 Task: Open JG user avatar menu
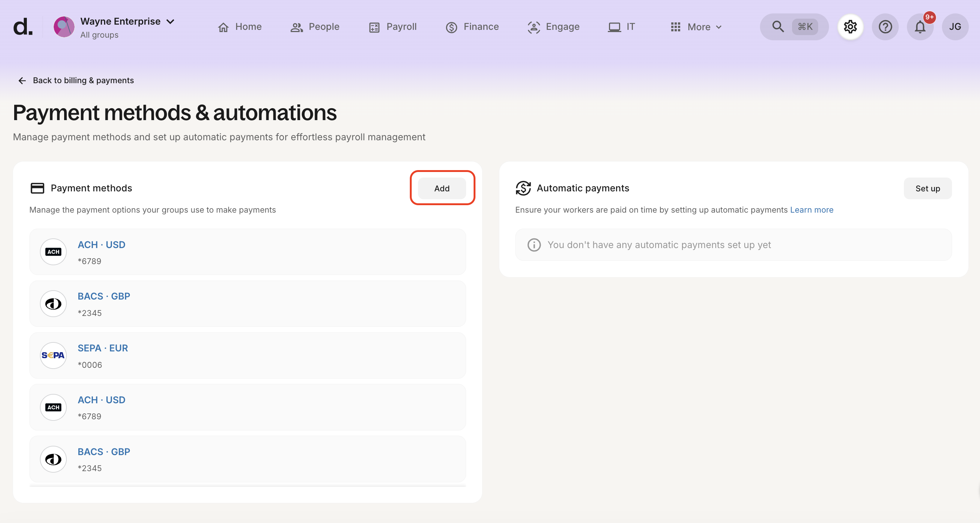[955, 27]
